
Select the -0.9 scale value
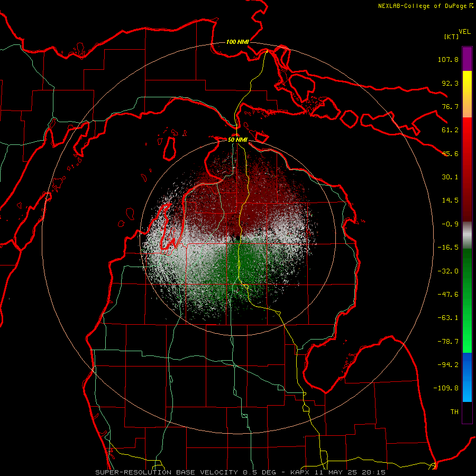pos(450,224)
